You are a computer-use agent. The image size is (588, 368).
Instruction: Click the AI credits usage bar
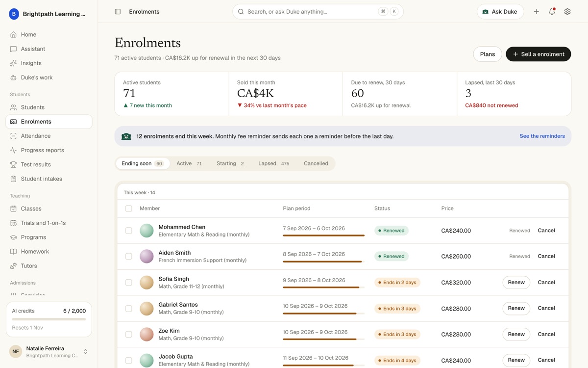(x=49, y=319)
